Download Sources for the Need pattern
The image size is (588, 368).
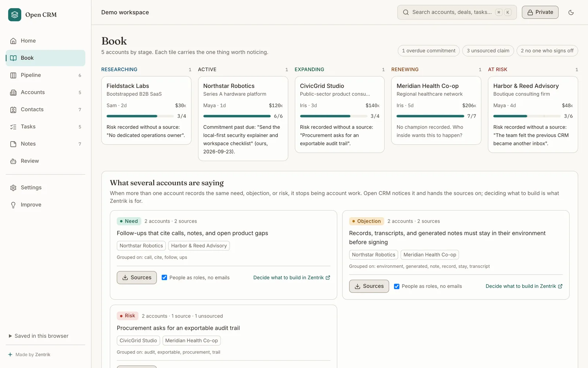137,277
